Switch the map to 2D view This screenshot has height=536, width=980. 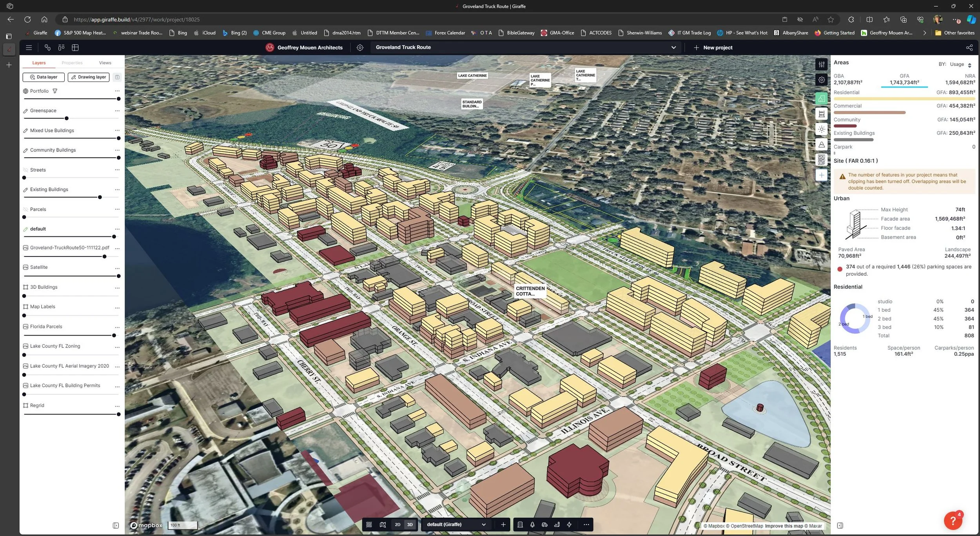pos(397,525)
